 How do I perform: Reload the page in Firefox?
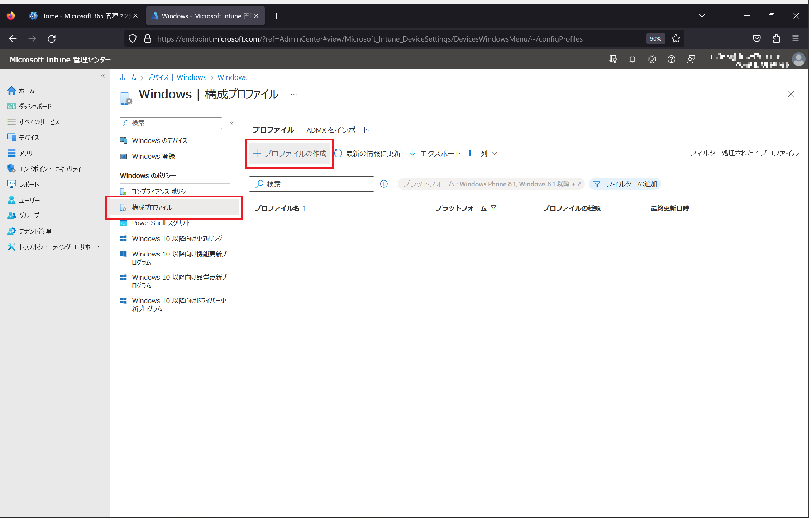tap(52, 39)
